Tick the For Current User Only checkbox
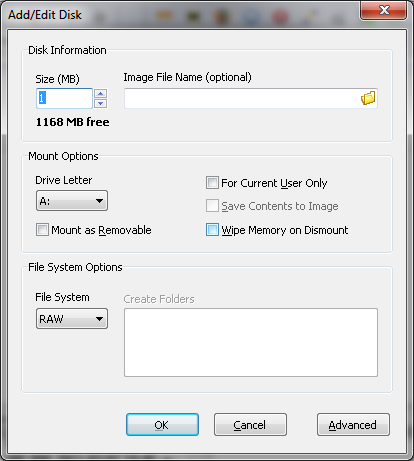 point(212,183)
